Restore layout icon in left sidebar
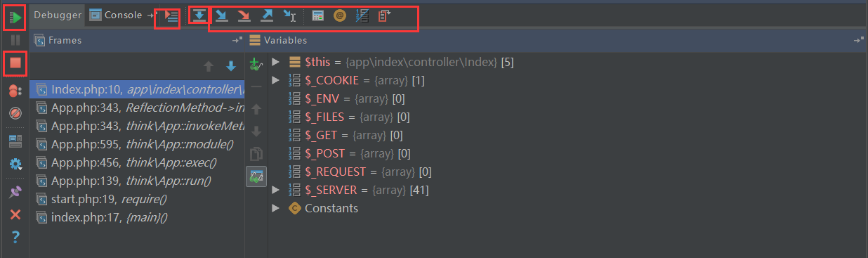The width and height of the screenshot is (868, 258). point(15,141)
